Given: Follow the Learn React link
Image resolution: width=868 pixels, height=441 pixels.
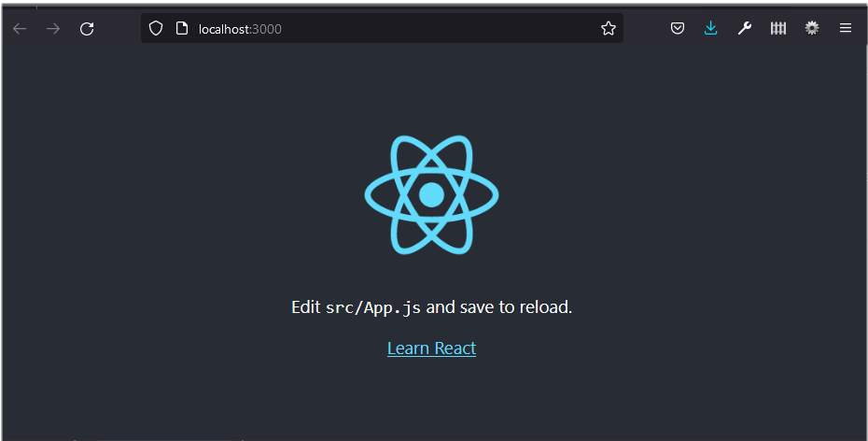Looking at the screenshot, I should tap(432, 348).
